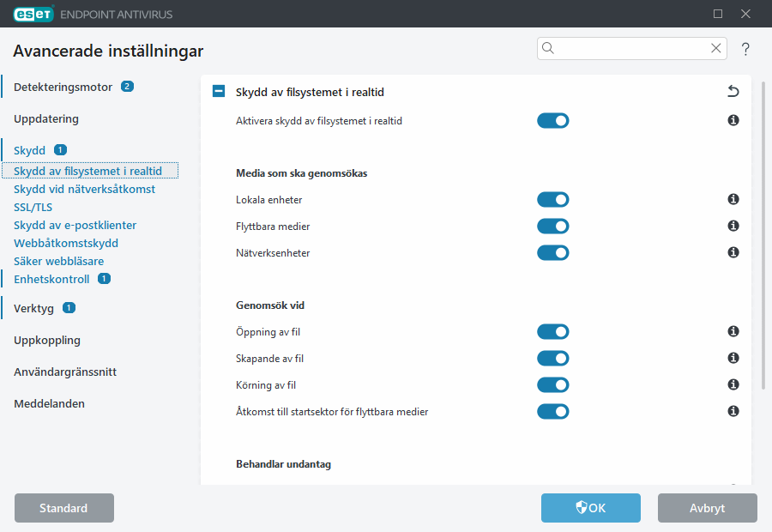The height and width of the screenshot is (532, 772).
Task: Confirm changes with the OK button
Action: point(590,508)
